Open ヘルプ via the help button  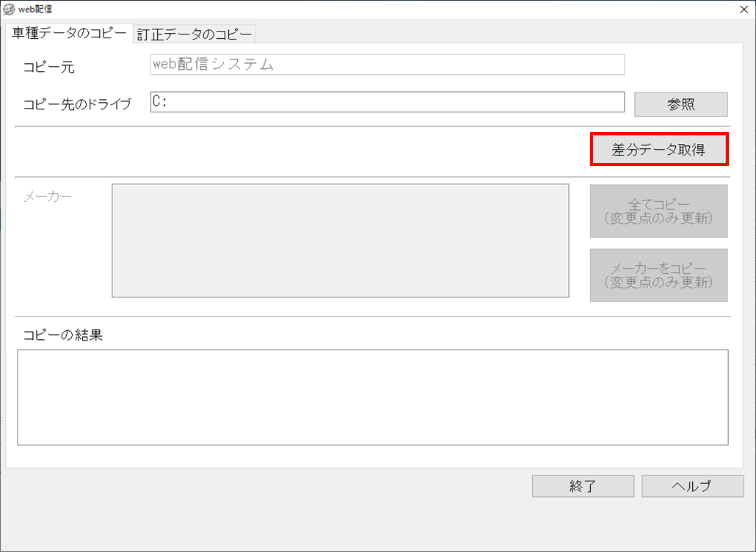[692, 486]
